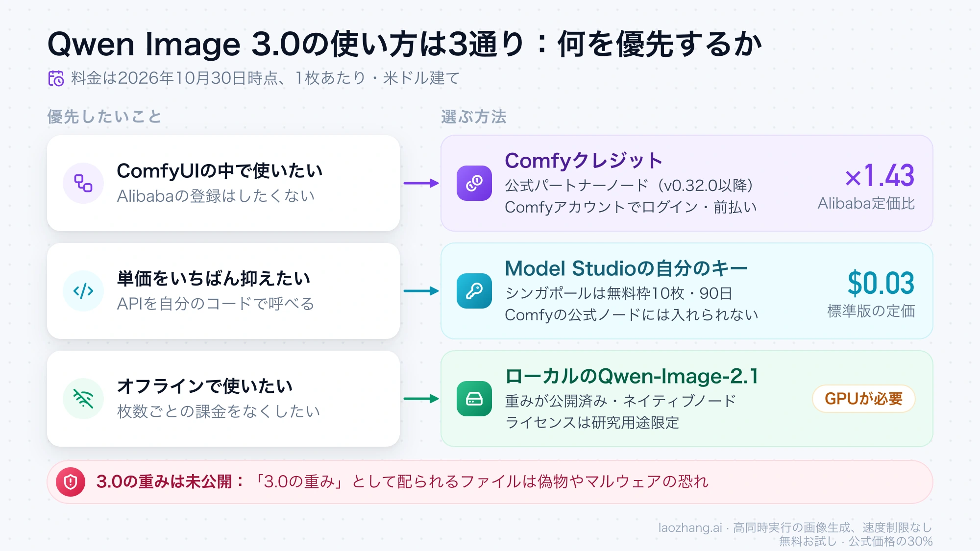Screen dimensions: 980x551
Task: Click the red shield warning icon
Action: [71, 482]
